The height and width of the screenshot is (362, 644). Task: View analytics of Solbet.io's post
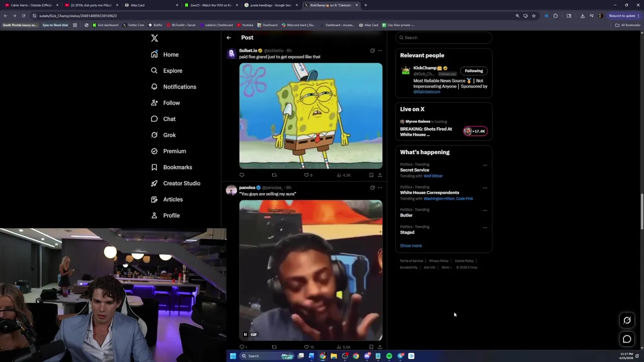coord(343,175)
